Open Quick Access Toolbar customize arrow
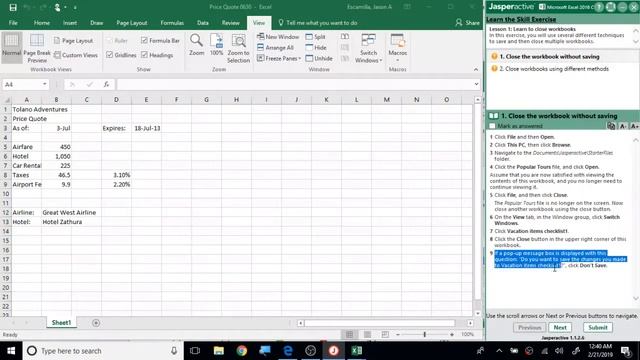 (76, 7)
